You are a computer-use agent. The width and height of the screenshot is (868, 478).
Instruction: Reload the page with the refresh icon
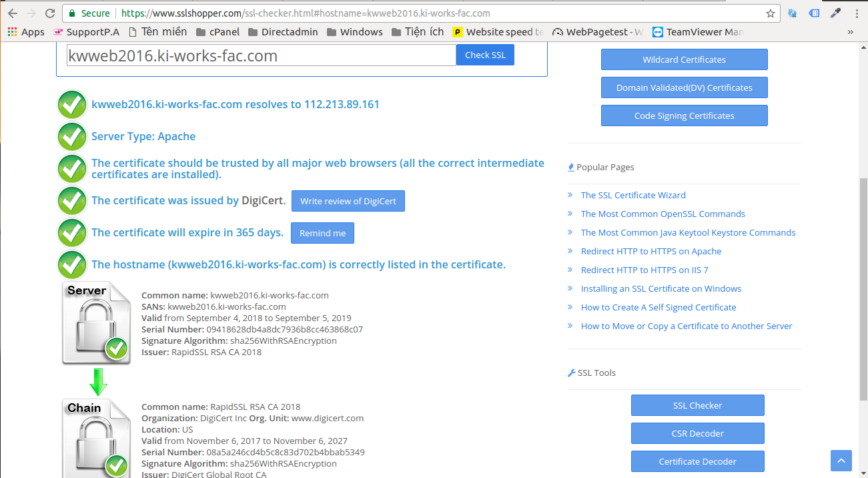(x=50, y=13)
